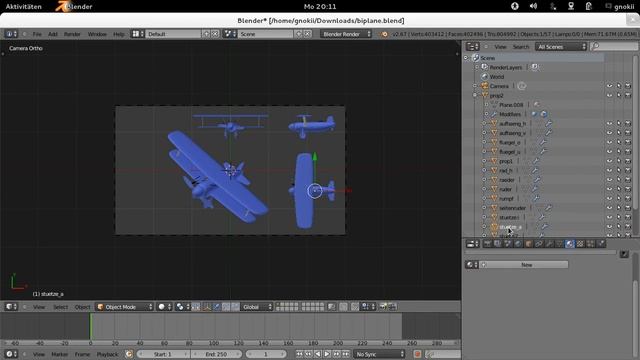
Task: Expand the Modifiers row in the outliner
Action: pos(486,114)
